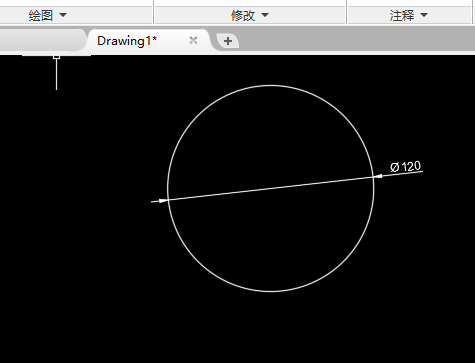Expand the 绘图 panel dropdown
475x363 pixels.
point(63,15)
